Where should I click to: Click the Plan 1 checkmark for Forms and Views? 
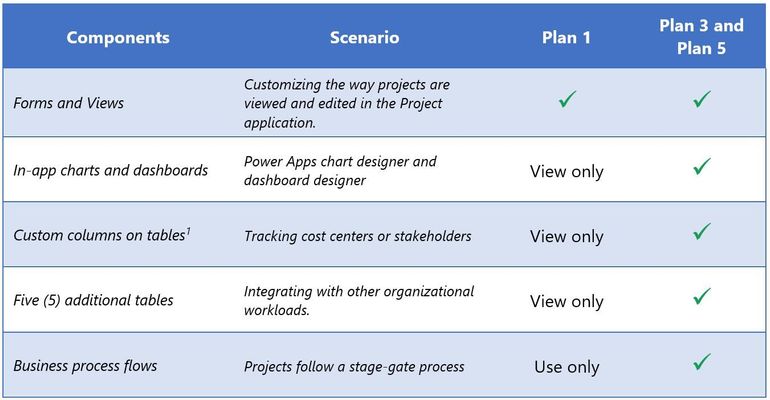point(567,99)
